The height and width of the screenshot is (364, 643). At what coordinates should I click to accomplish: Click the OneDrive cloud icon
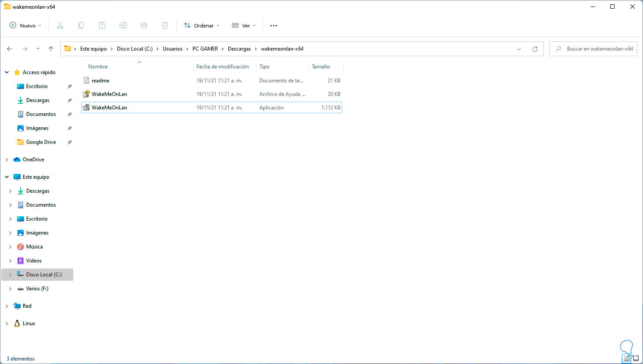(x=17, y=160)
